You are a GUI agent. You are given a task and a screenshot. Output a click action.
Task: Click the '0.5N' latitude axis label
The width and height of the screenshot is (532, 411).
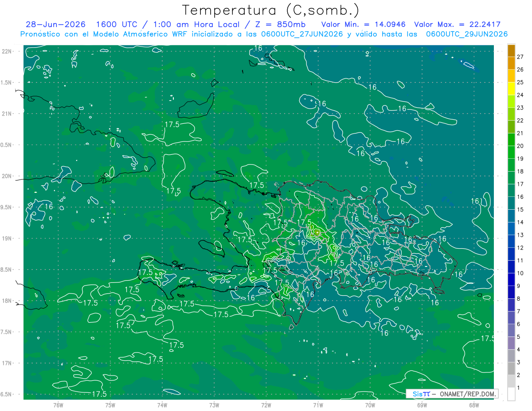click(7, 145)
